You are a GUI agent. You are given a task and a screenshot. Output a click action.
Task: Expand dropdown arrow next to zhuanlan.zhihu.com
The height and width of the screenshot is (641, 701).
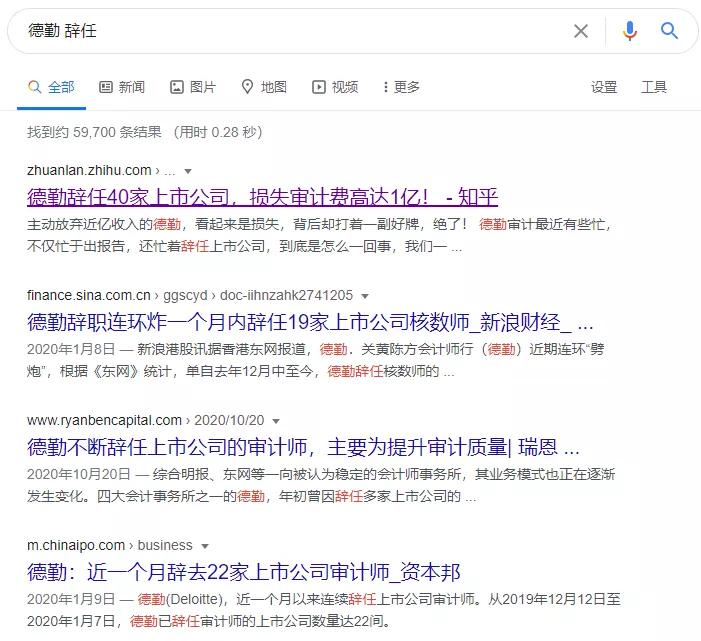188,171
